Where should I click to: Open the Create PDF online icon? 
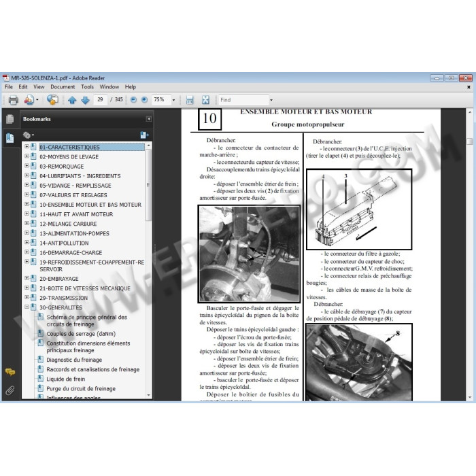point(29,100)
